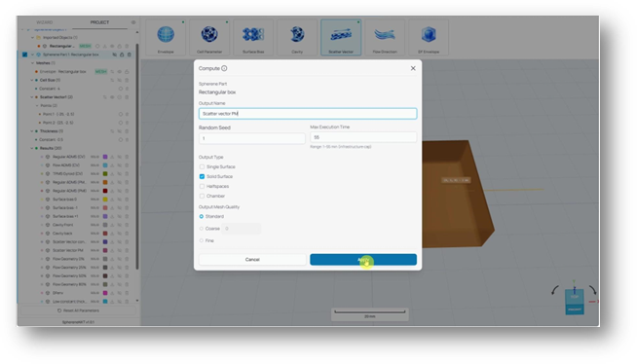Delete the Constant: 4 entry

coord(127,89)
